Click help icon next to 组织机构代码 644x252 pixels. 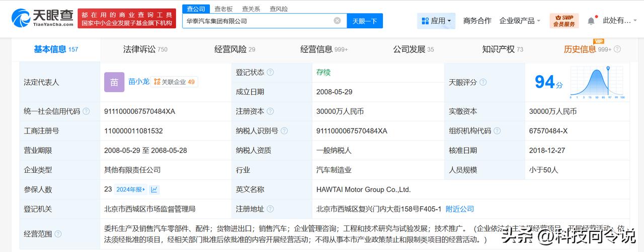pyautogui.click(x=497, y=131)
